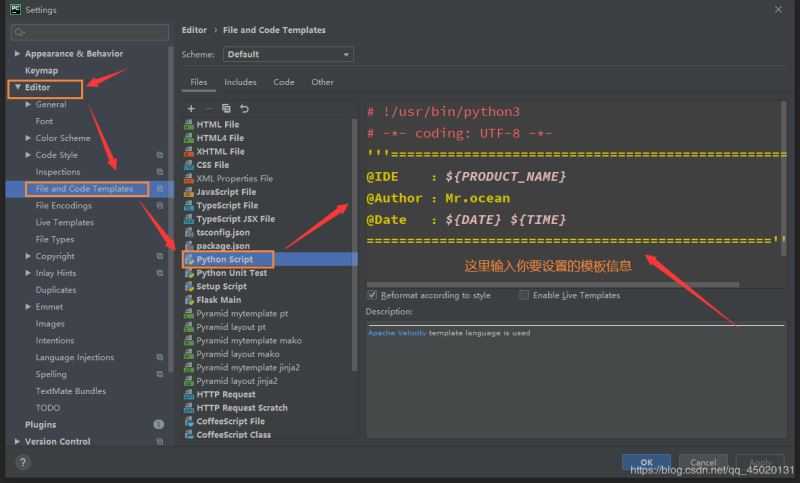Click the Cancel button
800x483 pixels.
tap(703, 462)
